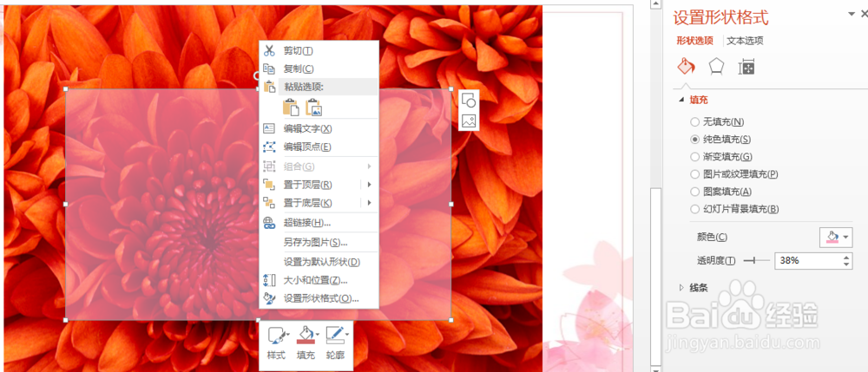Click the picture icon beside the selected shape
Viewport: 868px width, 372px height.
[469, 121]
